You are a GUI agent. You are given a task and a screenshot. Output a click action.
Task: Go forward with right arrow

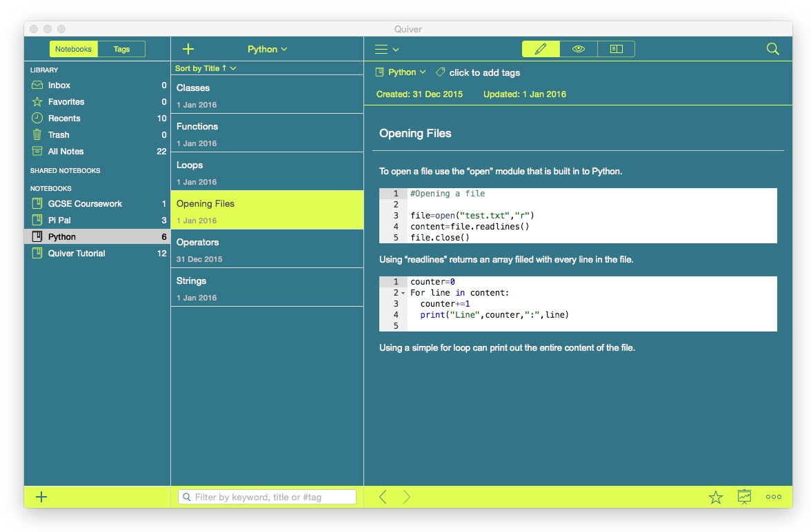(x=407, y=497)
